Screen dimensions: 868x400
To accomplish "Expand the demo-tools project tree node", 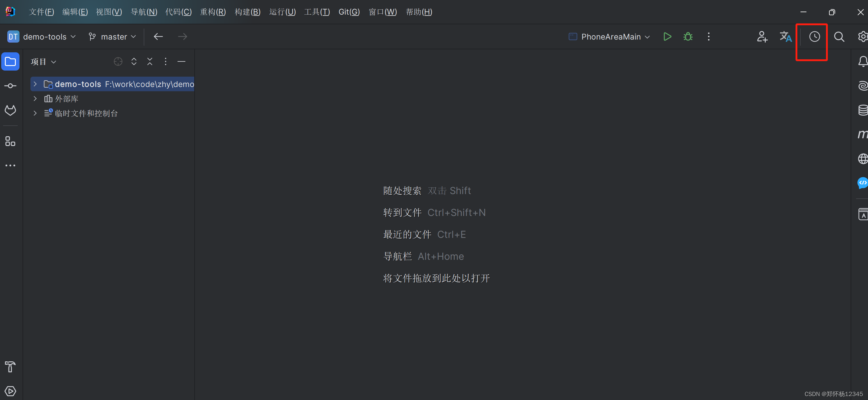I will pos(35,84).
